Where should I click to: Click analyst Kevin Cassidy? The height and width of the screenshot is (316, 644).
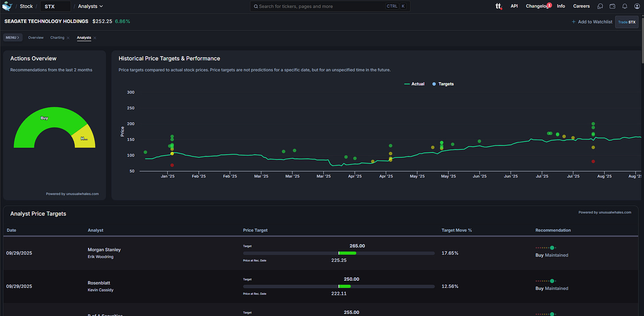[x=100, y=290]
